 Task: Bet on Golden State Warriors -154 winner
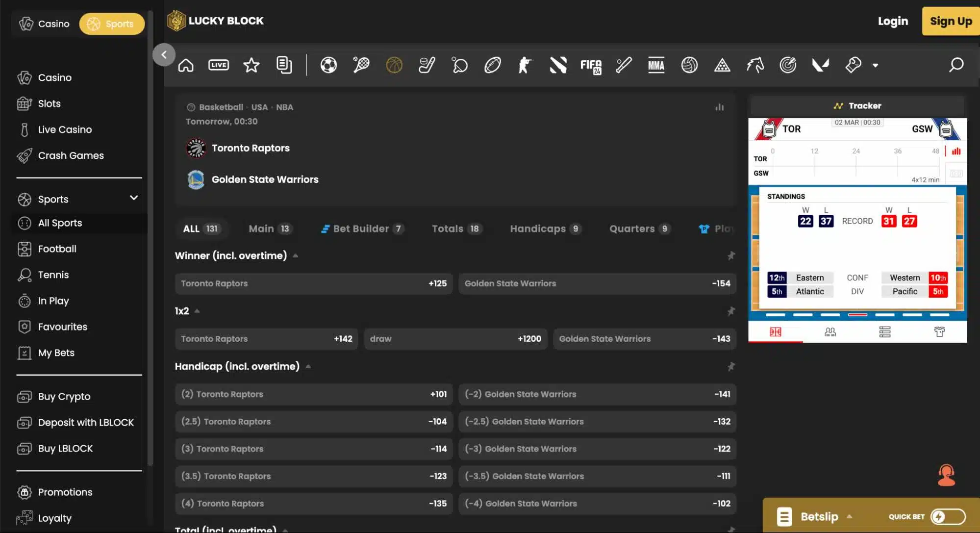pyautogui.click(x=597, y=283)
